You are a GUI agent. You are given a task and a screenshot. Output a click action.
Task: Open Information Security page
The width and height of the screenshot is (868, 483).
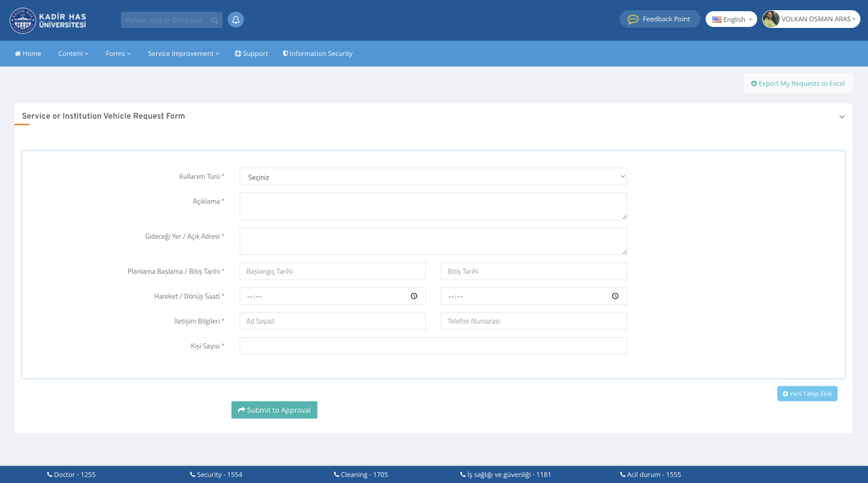click(x=317, y=53)
